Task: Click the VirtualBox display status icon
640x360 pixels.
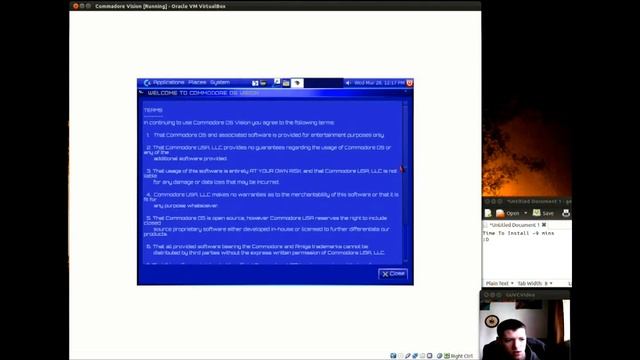Action: click(429, 356)
